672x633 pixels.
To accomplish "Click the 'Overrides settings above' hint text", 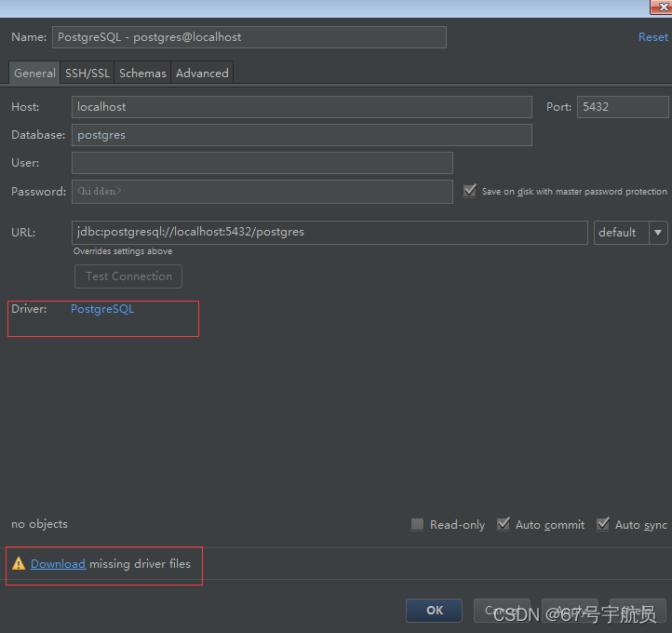I will (123, 251).
